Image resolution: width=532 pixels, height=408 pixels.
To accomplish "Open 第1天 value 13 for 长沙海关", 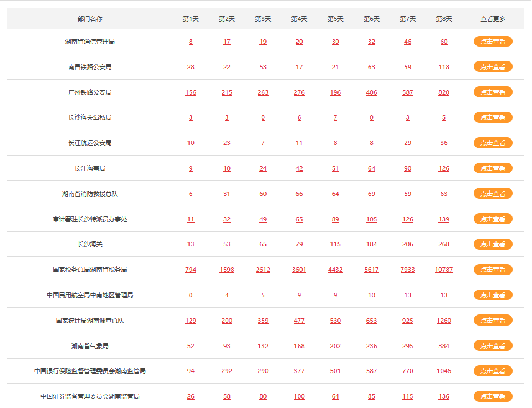I will (x=191, y=244).
